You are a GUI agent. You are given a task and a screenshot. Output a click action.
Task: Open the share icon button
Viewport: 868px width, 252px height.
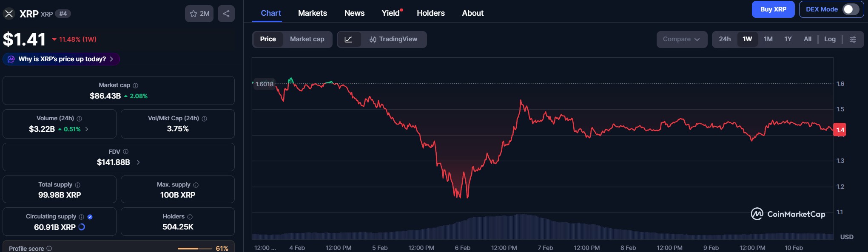[226, 14]
